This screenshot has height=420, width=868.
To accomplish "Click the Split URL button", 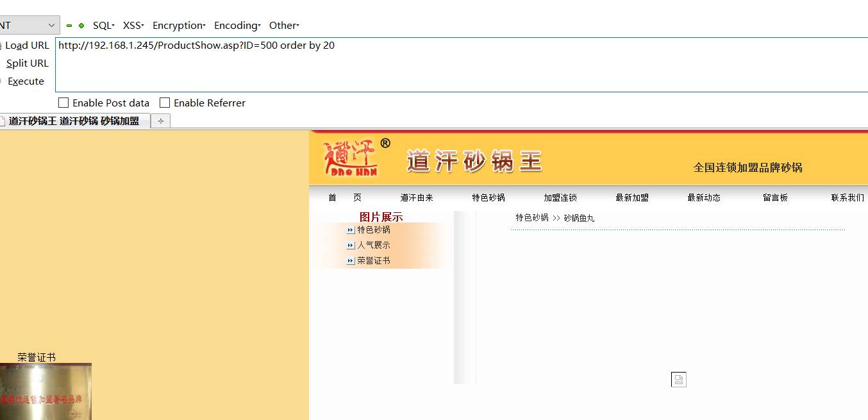I will click(x=27, y=63).
